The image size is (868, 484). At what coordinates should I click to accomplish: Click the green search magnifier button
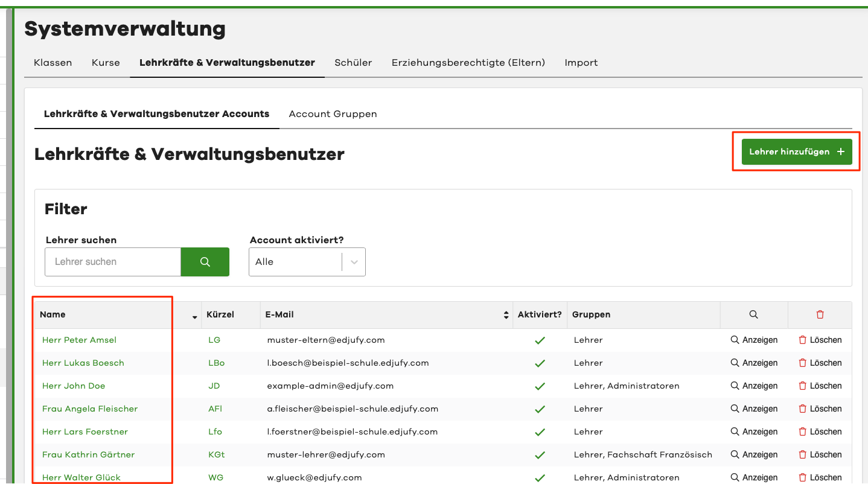(x=205, y=262)
